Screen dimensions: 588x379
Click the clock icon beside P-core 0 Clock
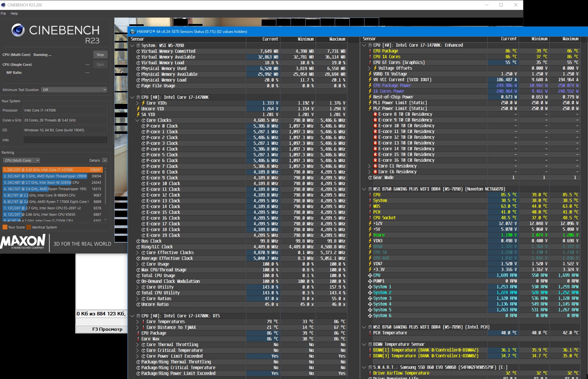coord(143,126)
